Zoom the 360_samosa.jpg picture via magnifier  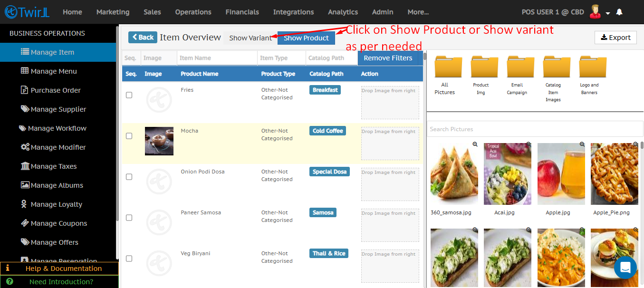475,144
